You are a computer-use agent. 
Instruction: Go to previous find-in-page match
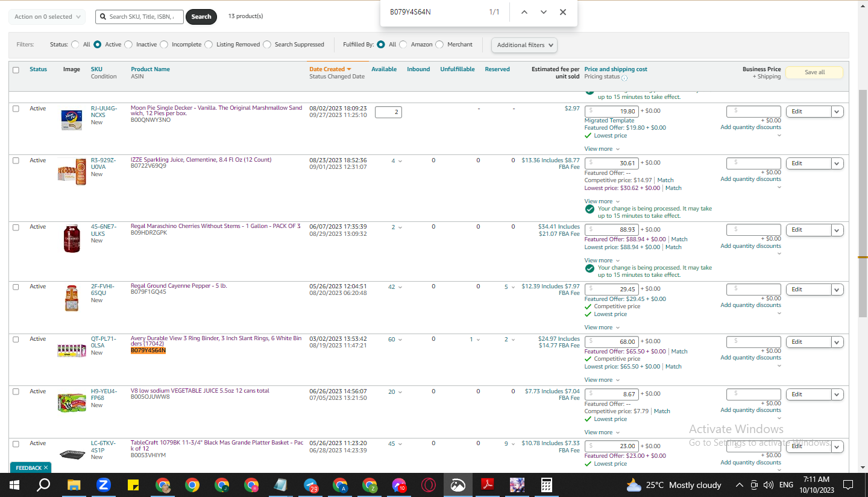pos(524,12)
